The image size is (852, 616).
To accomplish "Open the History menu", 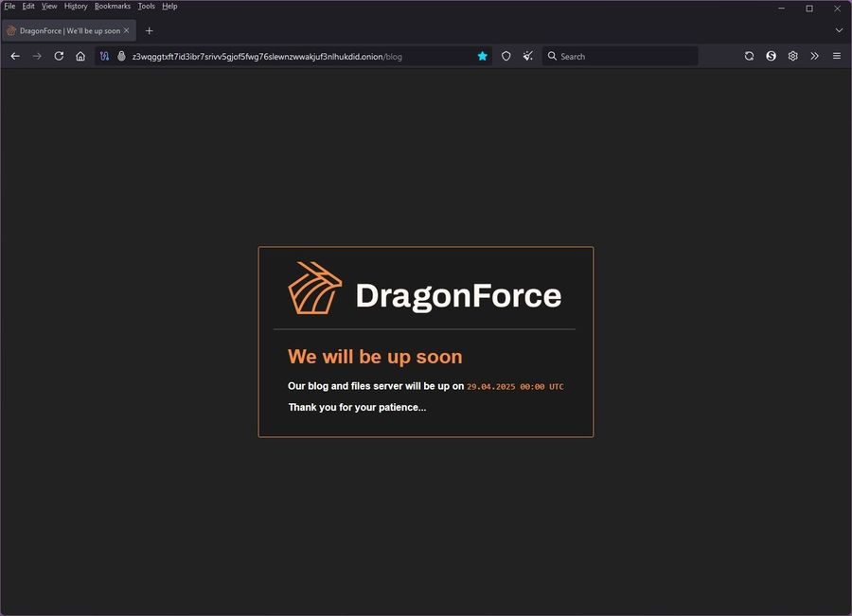I will (x=76, y=6).
